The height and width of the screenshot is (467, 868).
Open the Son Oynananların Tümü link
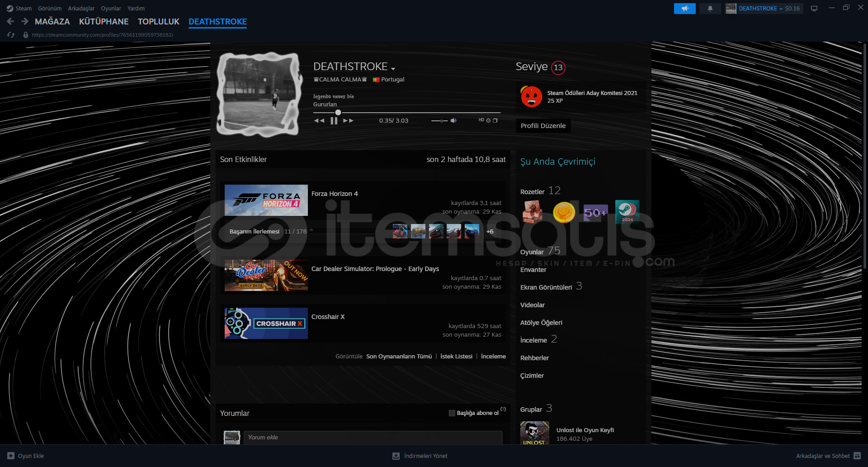[399, 356]
